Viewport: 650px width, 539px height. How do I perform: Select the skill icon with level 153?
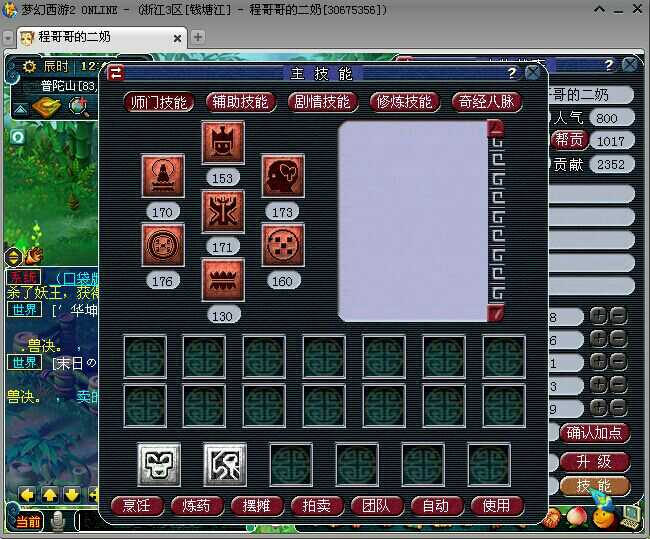pos(222,143)
